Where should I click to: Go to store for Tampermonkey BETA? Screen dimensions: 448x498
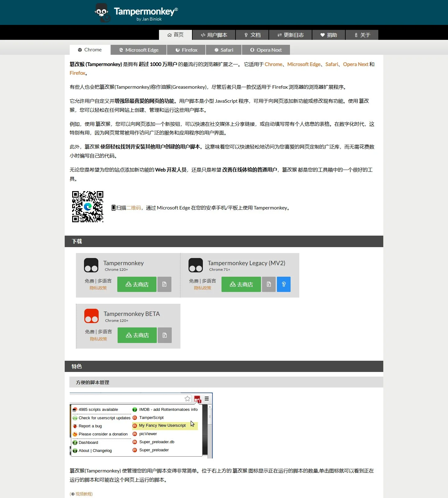(137, 335)
